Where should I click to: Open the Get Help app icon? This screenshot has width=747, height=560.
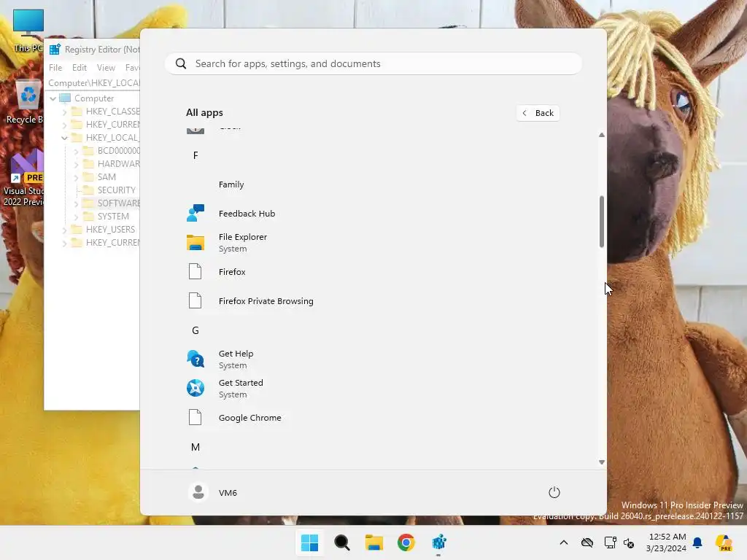click(196, 359)
